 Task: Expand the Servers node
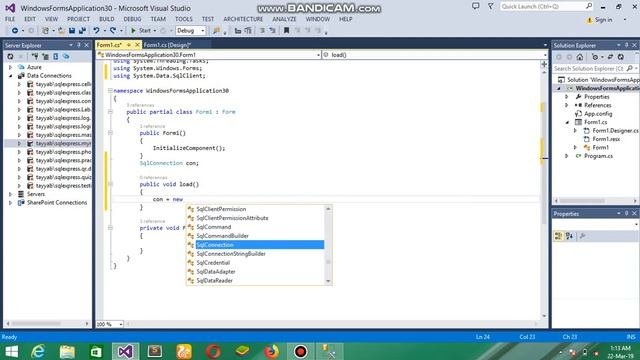tap(11, 194)
